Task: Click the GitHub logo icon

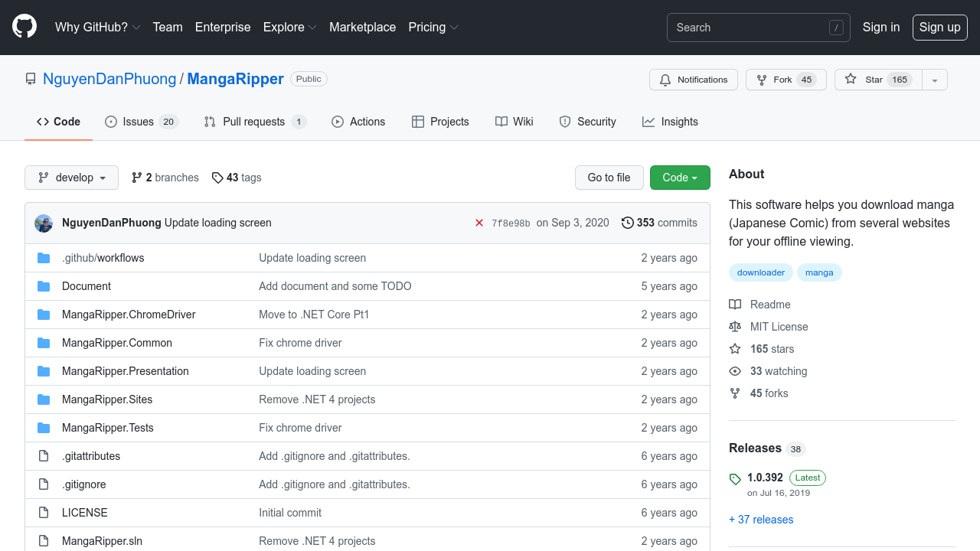Action: point(24,27)
